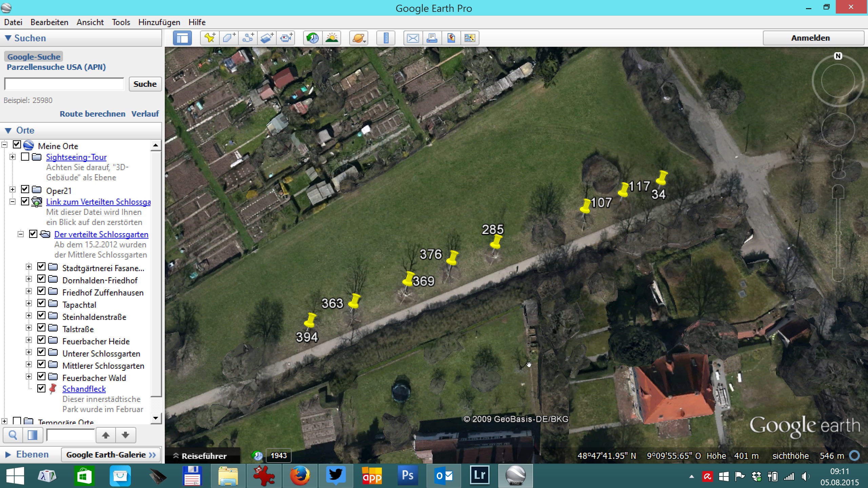Select the Add Path tool

click(248, 38)
